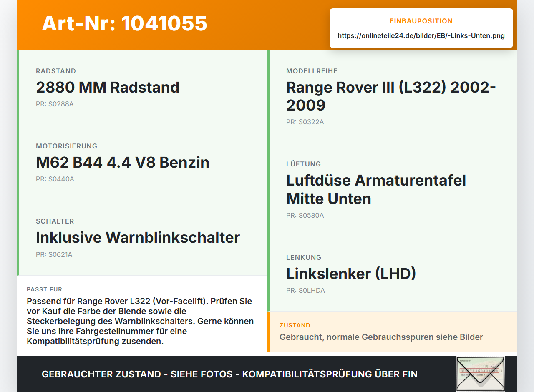
Task: Click the SCHALTER label
Action: [x=55, y=221]
